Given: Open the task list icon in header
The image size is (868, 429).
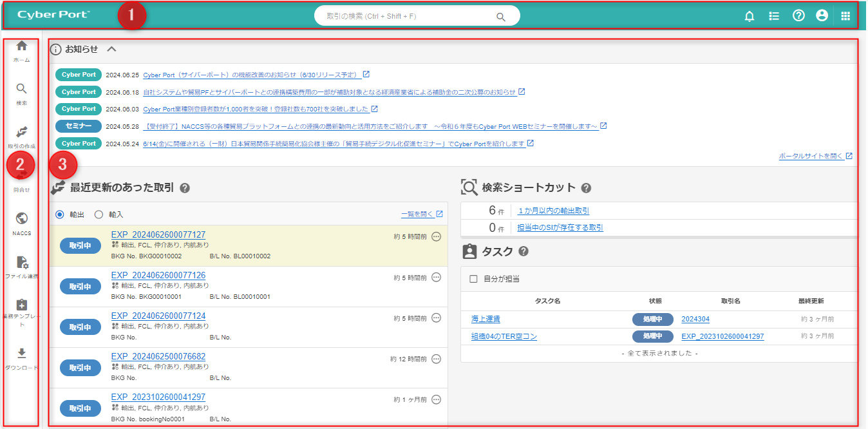Looking at the screenshot, I should tap(774, 16).
